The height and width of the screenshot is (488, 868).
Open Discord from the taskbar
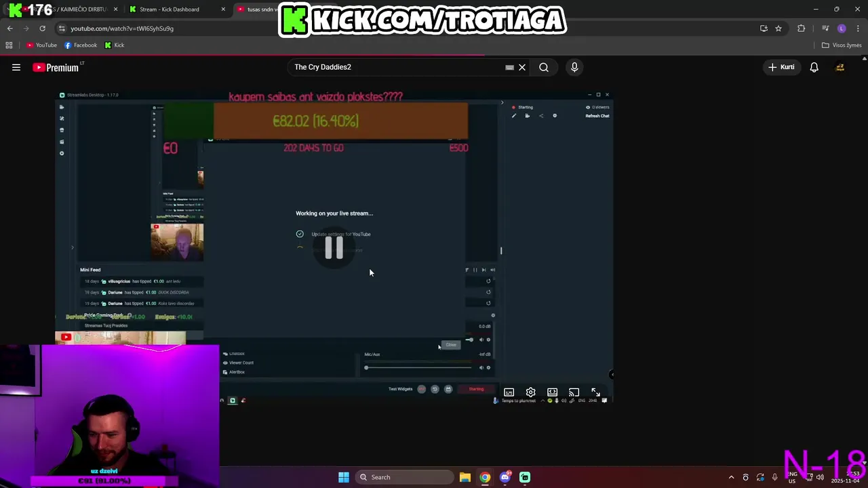(x=505, y=477)
